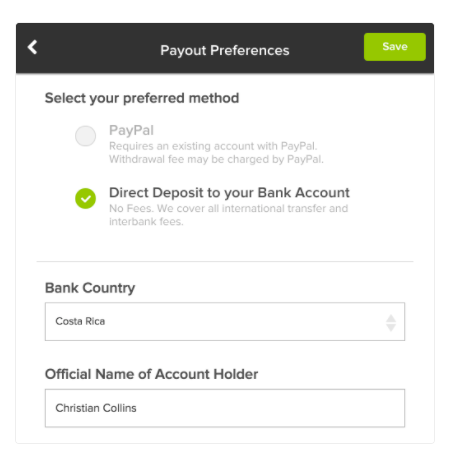Save the payout preferences
The image size is (451, 473).
[x=395, y=47]
